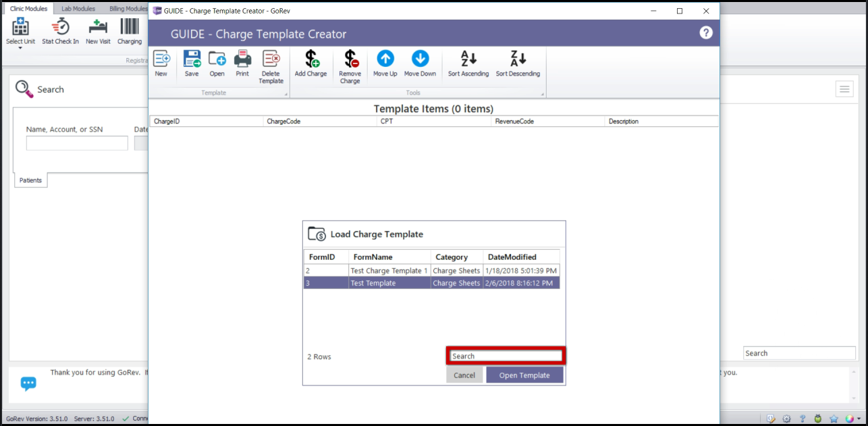Click the CPT column header
The image size is (868, 426).
coord(434,122)
